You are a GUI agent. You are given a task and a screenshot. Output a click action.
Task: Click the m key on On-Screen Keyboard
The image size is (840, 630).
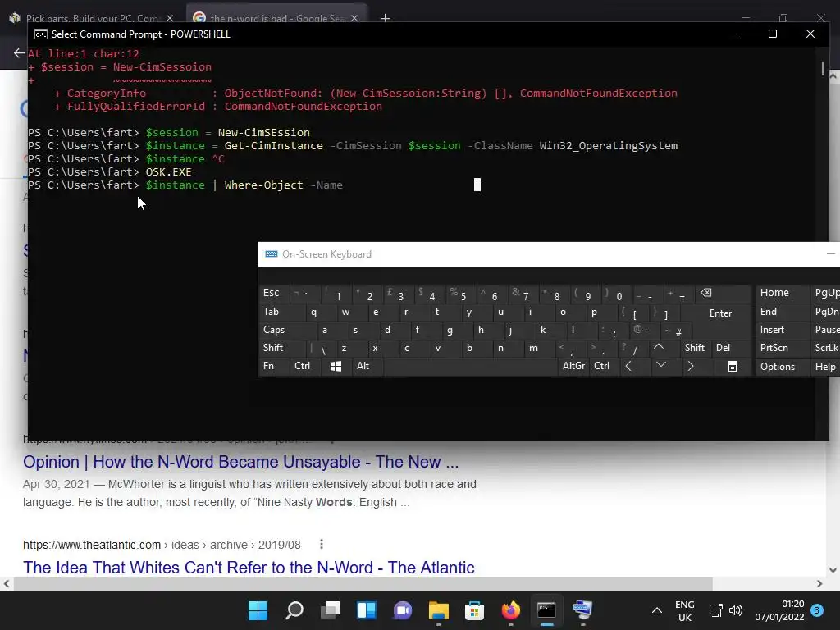coord(538,348)
